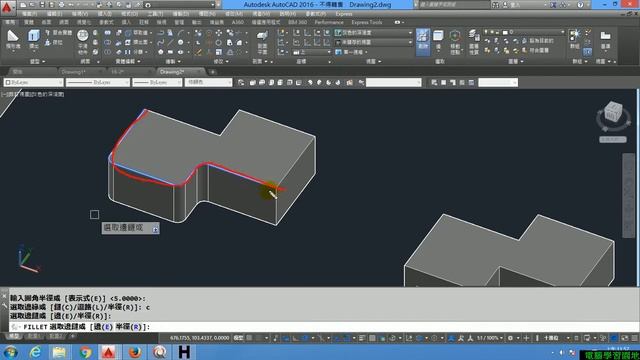The width and height of the screenshot is (640, 360).
Task: Click the Plot printer icon in quick access toolbar
Action: point(61,5)
